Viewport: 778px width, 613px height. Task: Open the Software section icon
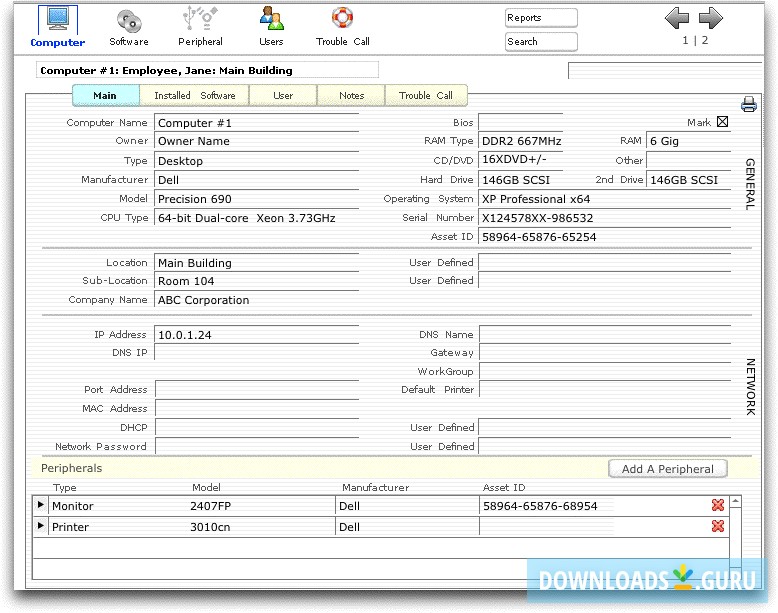click(x=128, y=20)
